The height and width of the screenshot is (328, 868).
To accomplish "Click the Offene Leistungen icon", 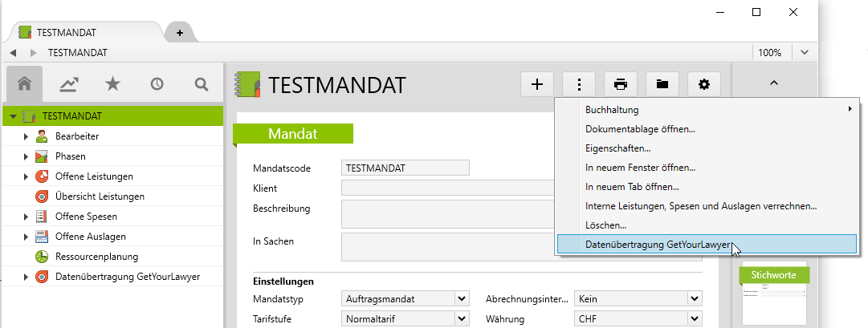I will pos(42,176).
